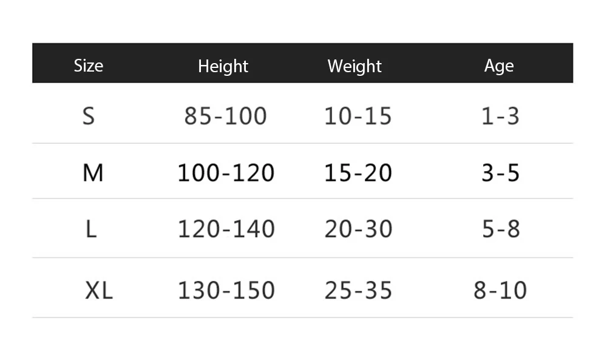The width and height of the screenshot is (607, 364).
Task: Select the M size cell
Action: pos(93,174)
